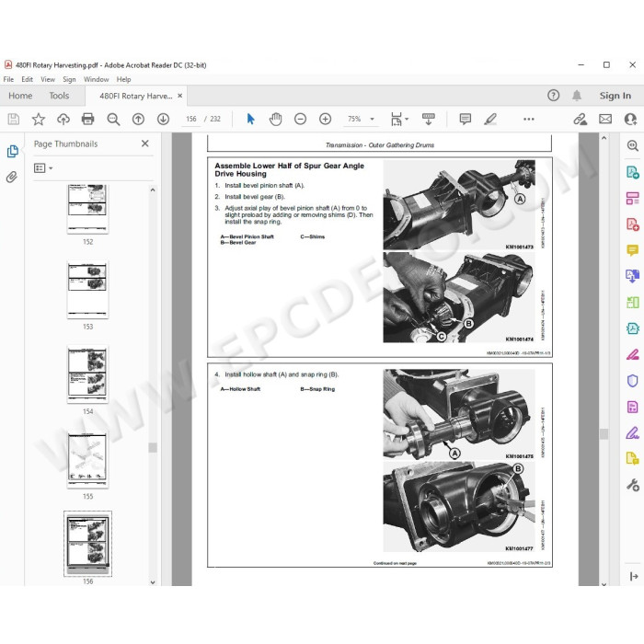
Task: Click the Save file icon
Action: pos(14,119)
